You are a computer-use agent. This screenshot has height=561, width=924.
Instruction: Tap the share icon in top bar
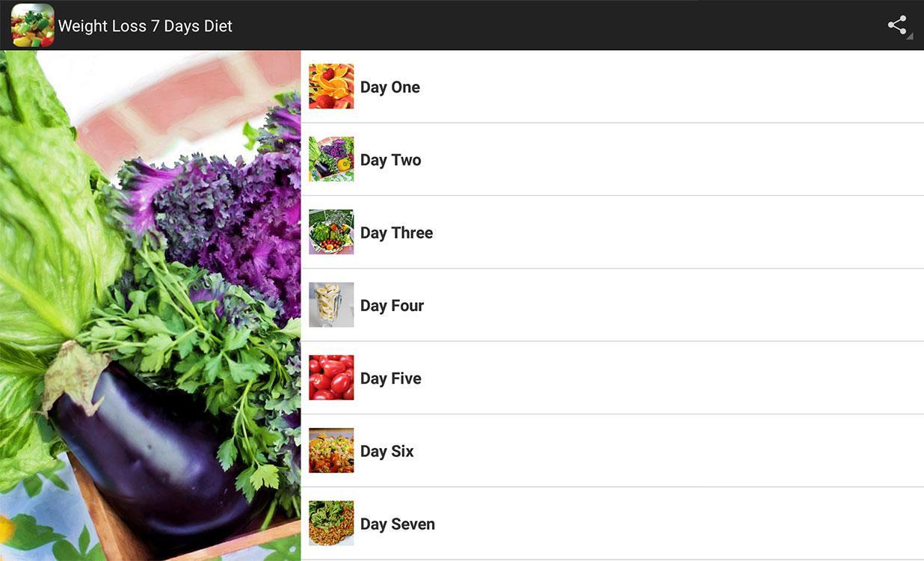[x=898, y=25]
